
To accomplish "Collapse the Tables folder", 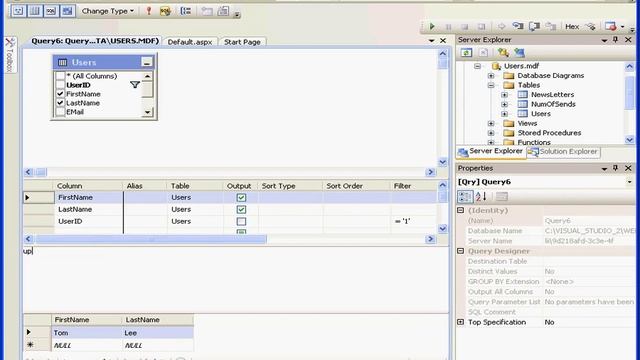I will click(491, 85).
